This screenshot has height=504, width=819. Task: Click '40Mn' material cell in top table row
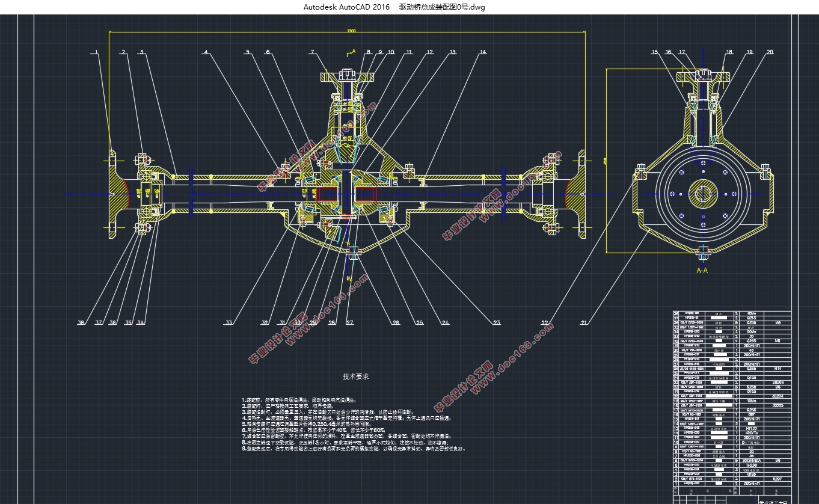[x=752, y=313]
